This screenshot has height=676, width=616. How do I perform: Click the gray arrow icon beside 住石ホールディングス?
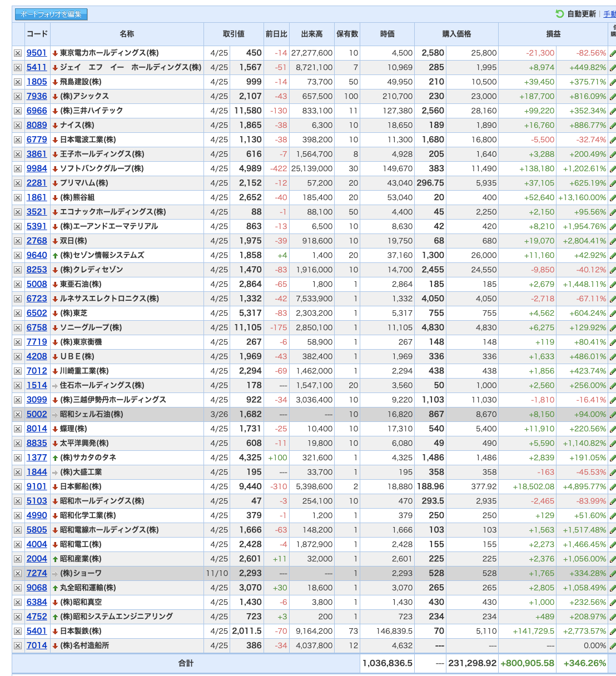pyautogui.click(x=55, y=386)
